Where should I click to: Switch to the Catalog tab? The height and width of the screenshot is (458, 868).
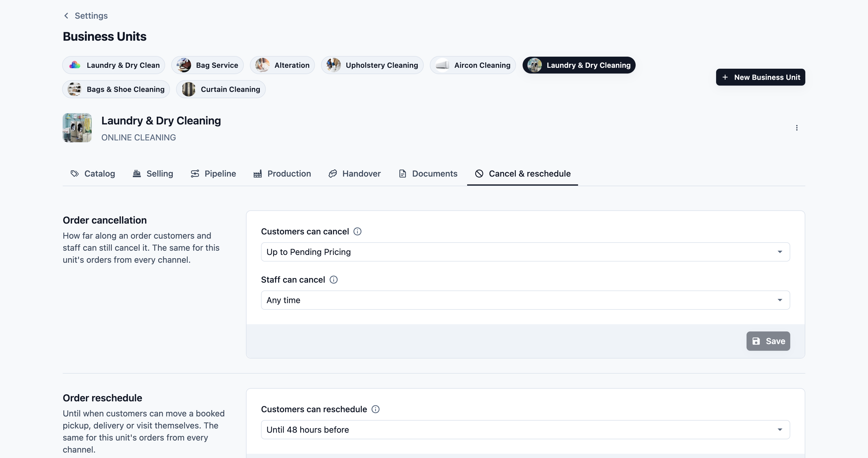coord(93,174)
